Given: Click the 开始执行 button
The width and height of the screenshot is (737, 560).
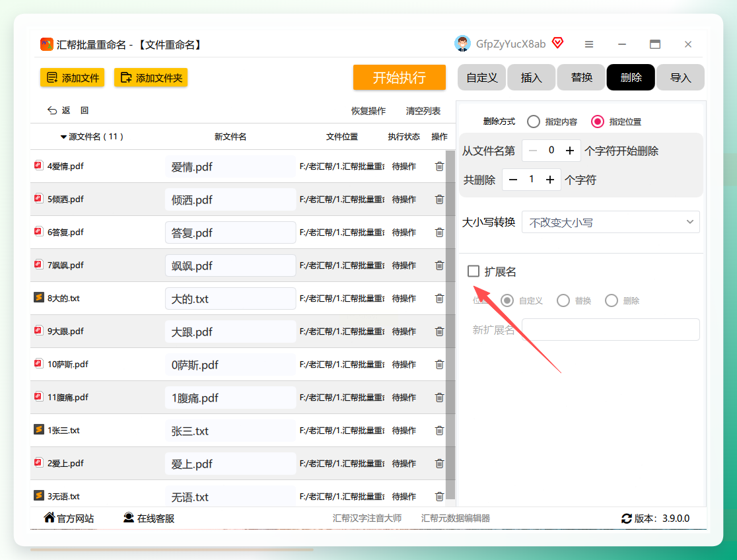Looking at the screenshot, I should click(x=400, y=77).
